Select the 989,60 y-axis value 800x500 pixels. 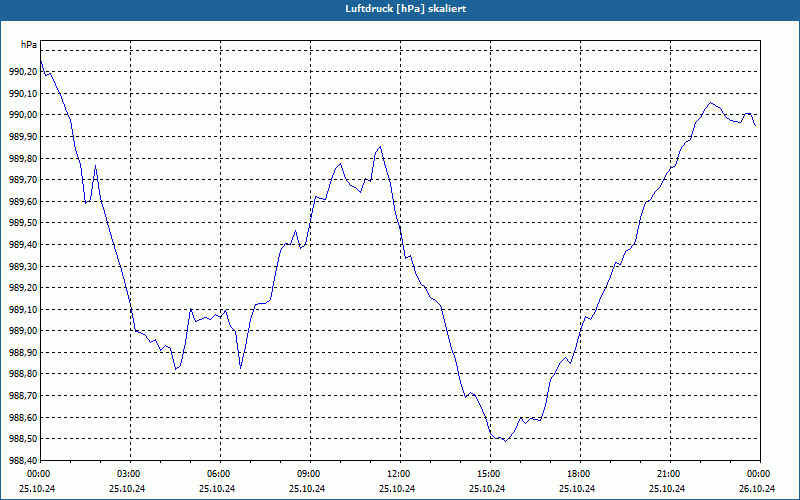[x=23, y=202]
